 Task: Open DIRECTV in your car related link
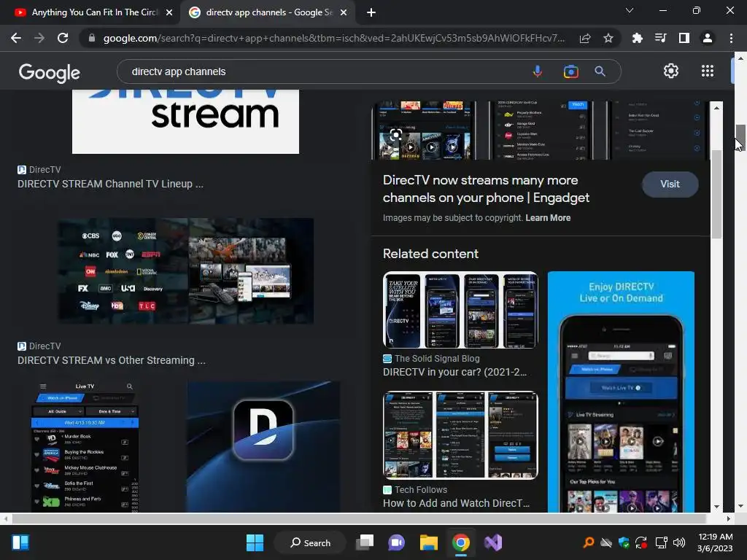pos(455,372)
